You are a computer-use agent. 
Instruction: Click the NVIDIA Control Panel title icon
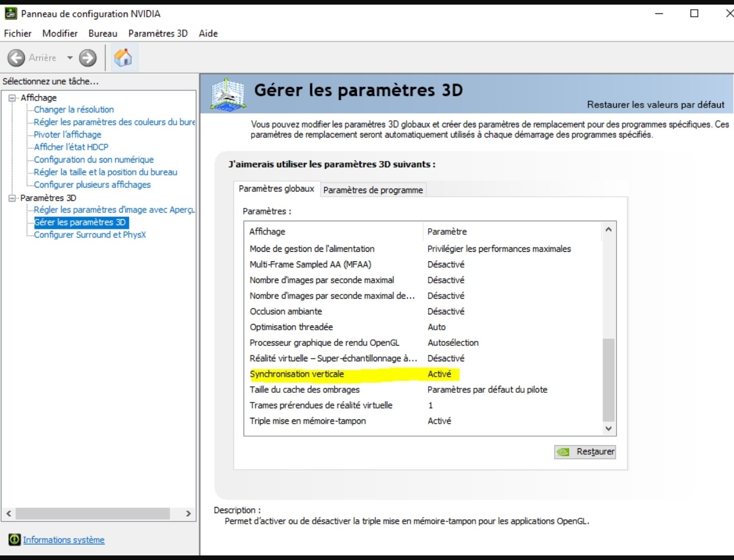click(11, 14)
